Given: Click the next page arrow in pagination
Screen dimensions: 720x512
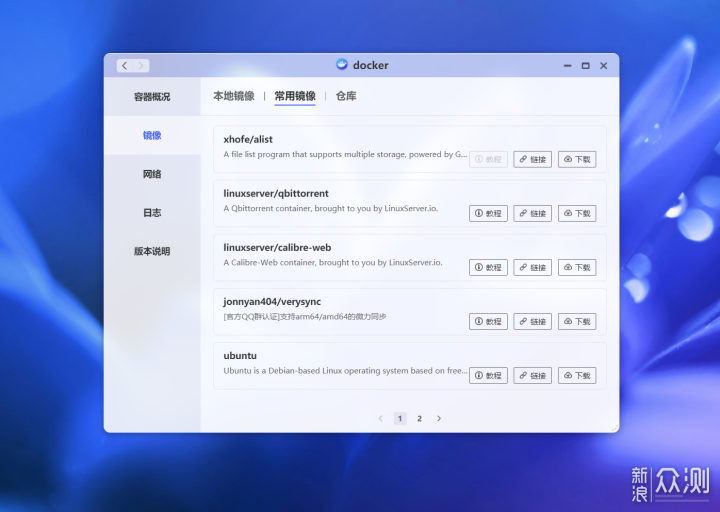Looking at the screenshot, I should [x=439, y=418].
